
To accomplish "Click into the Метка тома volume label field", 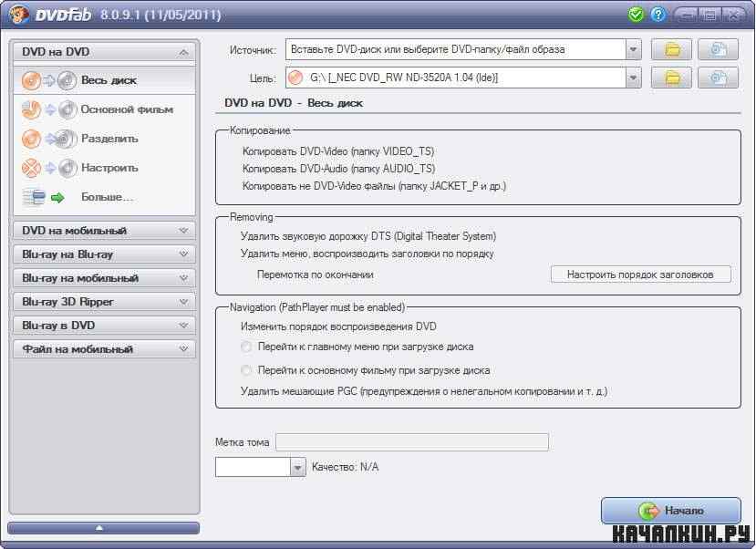I will (x=412, y=442).
